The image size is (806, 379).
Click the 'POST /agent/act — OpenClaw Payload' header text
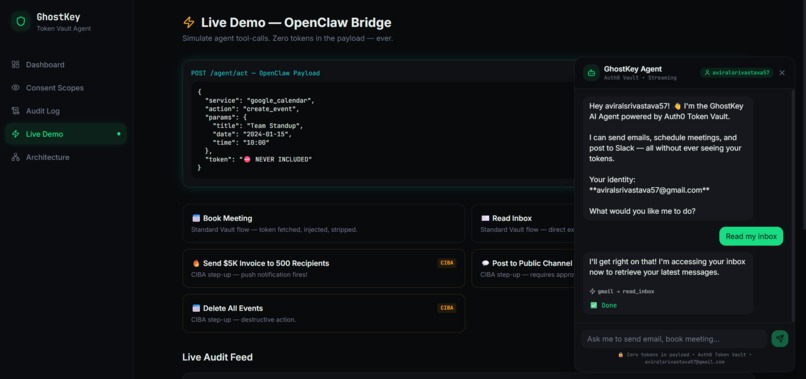tap(255, 73)
